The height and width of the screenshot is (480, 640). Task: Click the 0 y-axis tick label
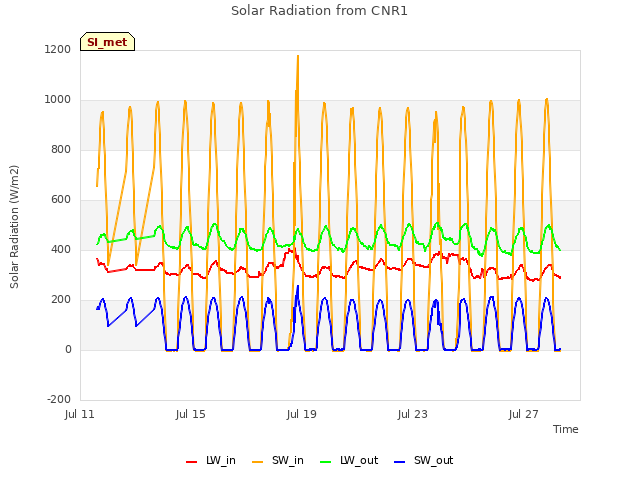tap(68, 349)
